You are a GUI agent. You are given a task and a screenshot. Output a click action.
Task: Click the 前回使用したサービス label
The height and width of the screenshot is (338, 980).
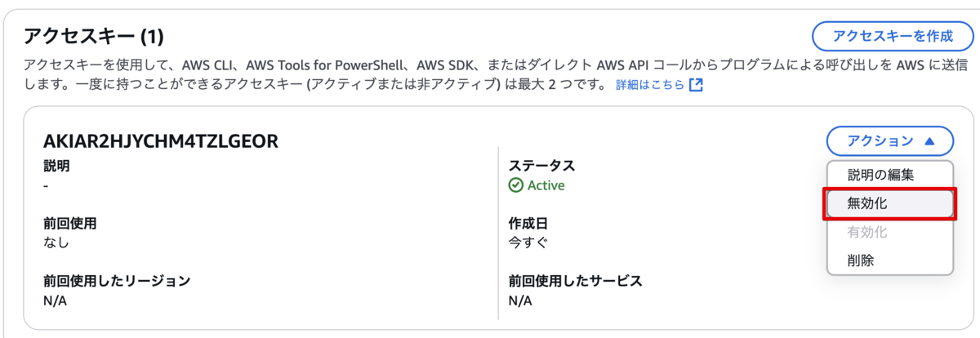click(576, 282)
